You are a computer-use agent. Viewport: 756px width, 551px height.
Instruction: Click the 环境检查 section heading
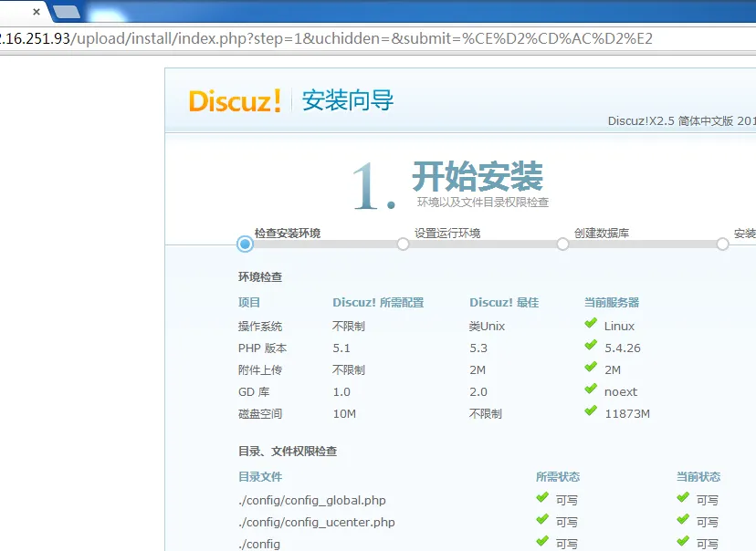point(260,277)
